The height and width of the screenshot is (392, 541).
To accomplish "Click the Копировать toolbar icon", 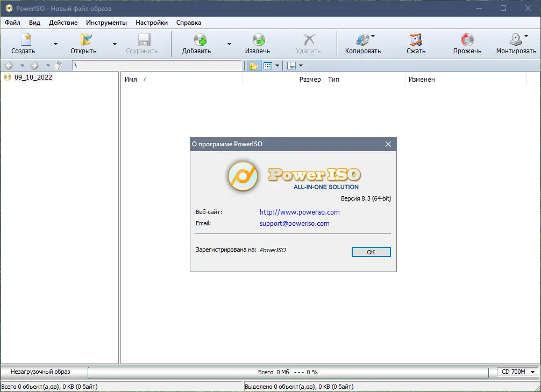I will (x=362, y=40).
